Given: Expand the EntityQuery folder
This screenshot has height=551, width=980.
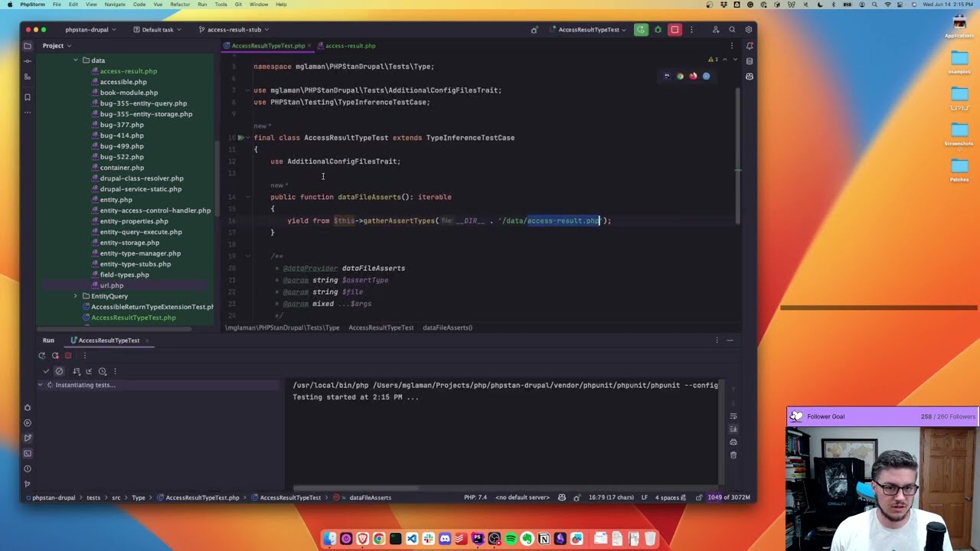Looking at the screenshot, I should click(75, 296).
